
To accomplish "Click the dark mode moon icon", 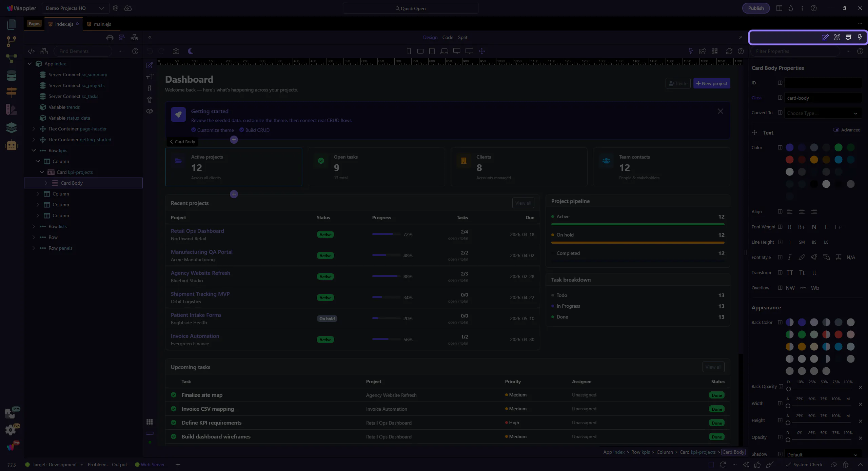I will 191,51.
